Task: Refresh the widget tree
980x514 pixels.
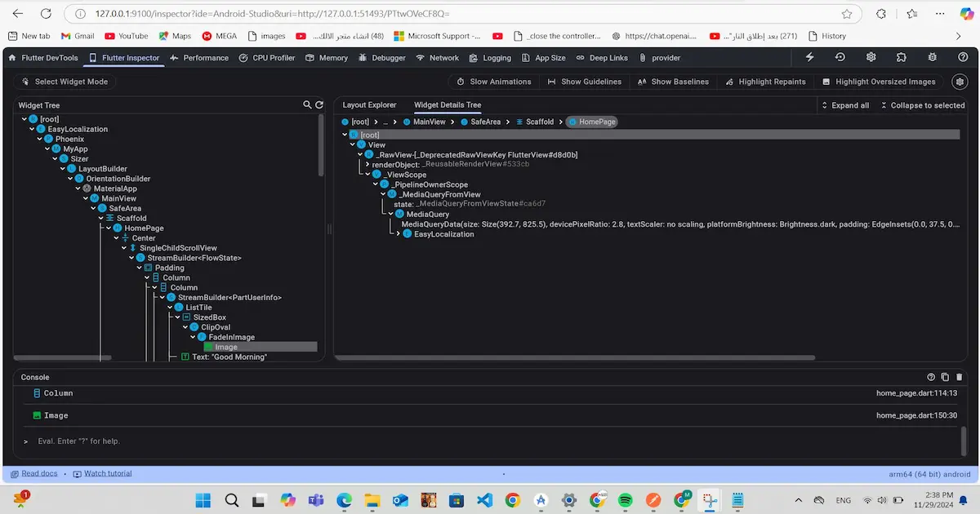Action: click(x=319, y=105)
